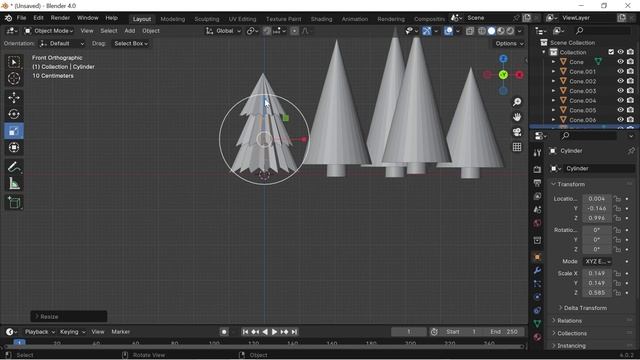Select the Scale tool
The image size is (640, 360).
pyautogui.click(x=14, y=131)
